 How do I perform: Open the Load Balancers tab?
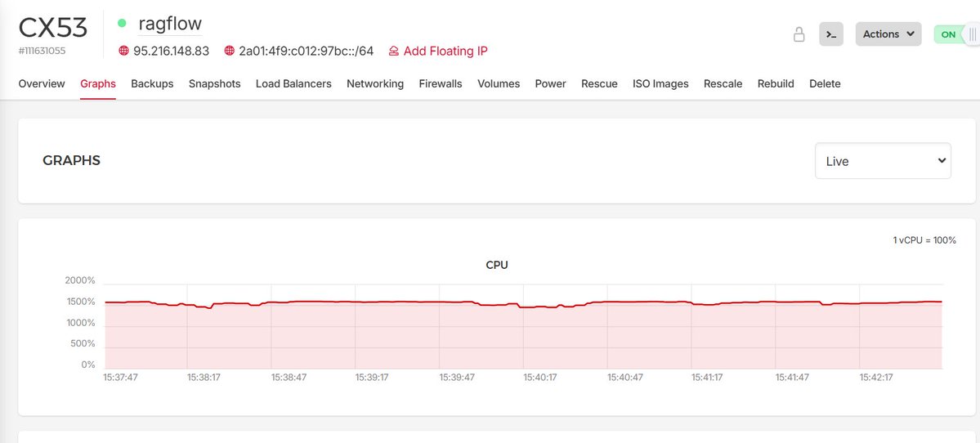coord(293,83)
